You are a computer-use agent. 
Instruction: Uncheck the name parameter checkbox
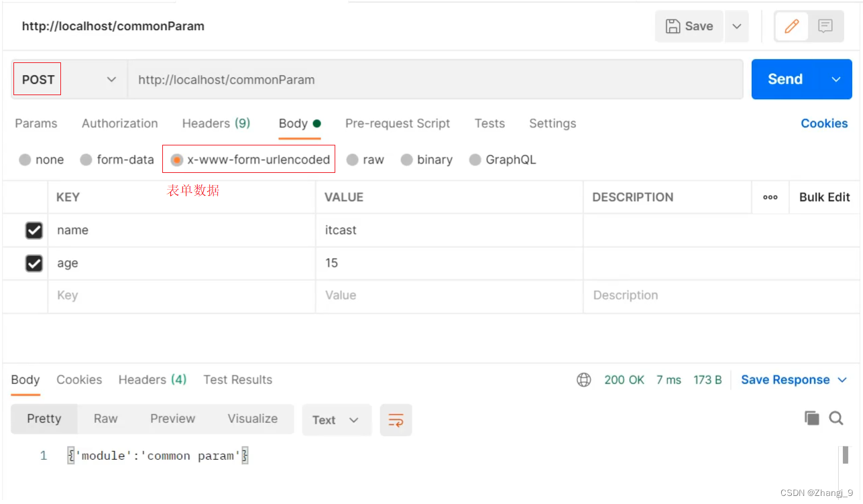point(34,231)
